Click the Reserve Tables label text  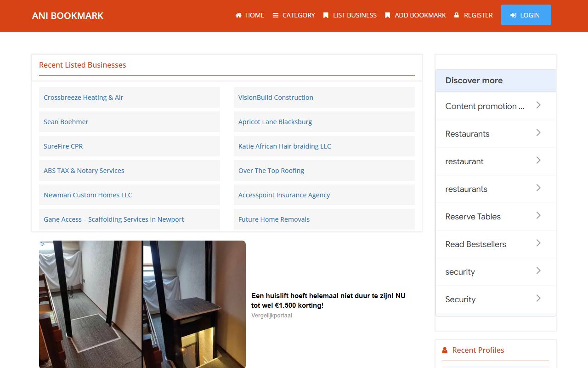pos(473,217)
